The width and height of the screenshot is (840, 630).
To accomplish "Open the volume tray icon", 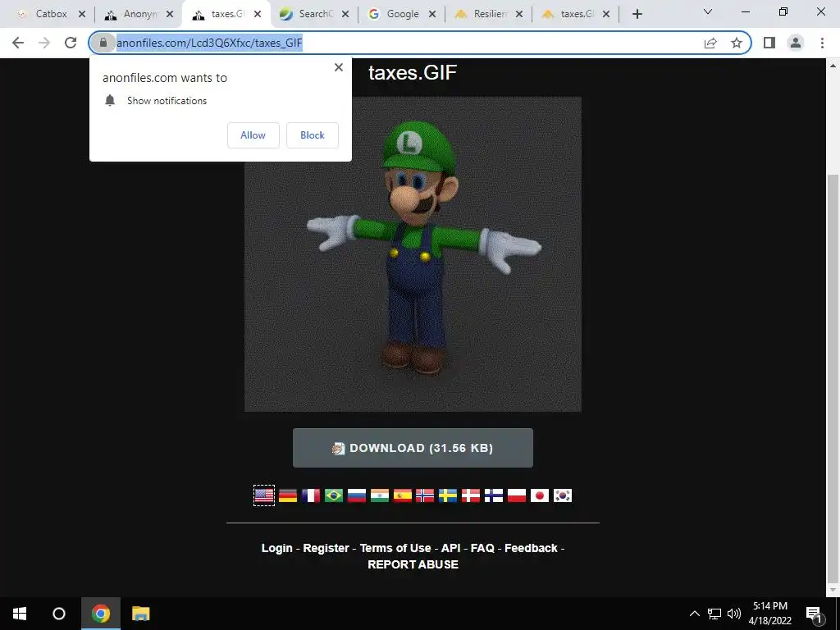I will 734,614.
